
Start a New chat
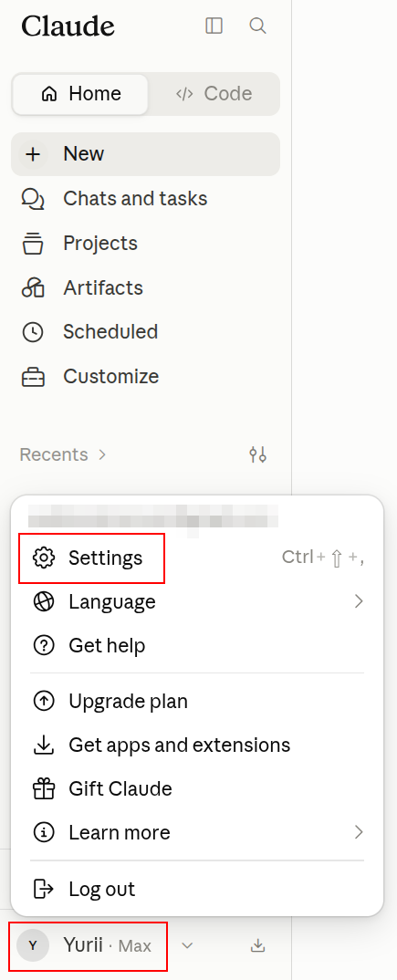pyautogui.click(x=146, y=153)
